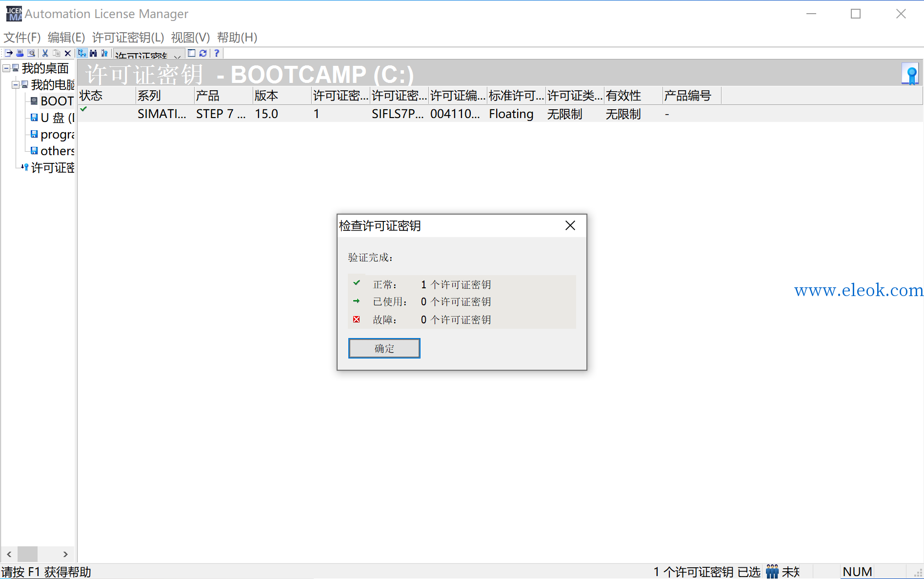Click the transfer license key toolbar icon
Image resolution: width=924 pixels, height=579 pixels.
[x=9, y=53]
